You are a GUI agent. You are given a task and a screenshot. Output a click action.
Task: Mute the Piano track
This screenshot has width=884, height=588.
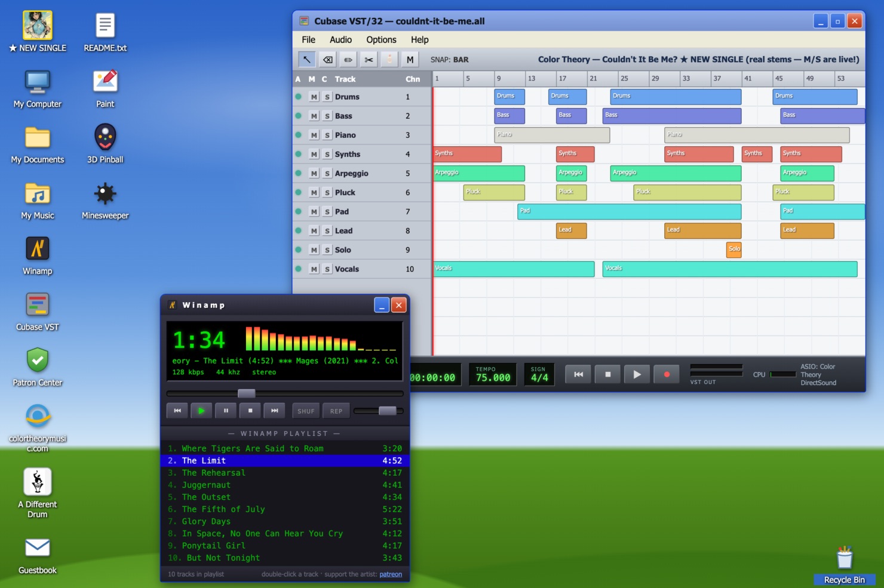314,135
